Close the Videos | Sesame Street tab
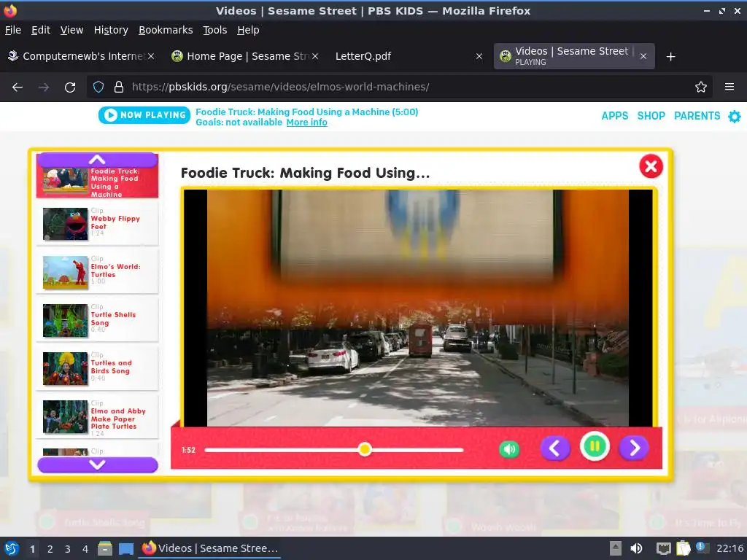The height and width of the screenshot is (560, 747). click(643, 56)
